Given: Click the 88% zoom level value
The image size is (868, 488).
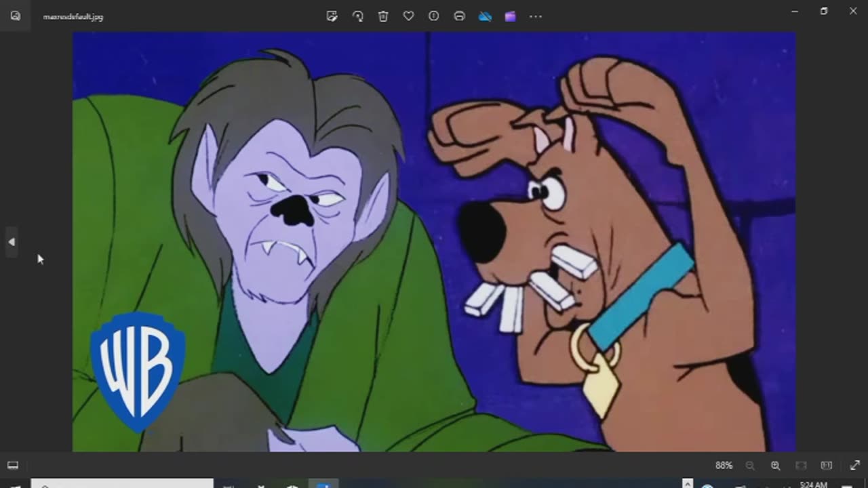Looking at the screenshot, I should coord(724,466).
